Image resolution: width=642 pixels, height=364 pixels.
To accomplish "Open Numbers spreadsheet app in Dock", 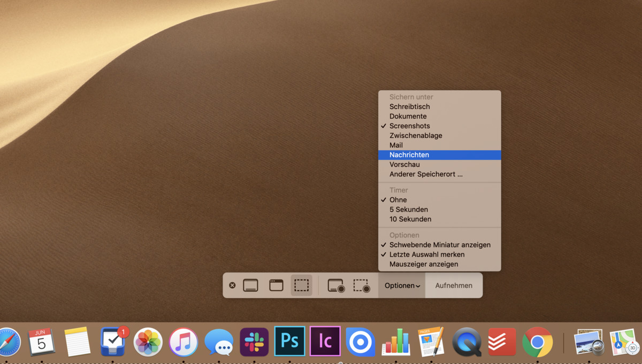I will tap(396, 342).
